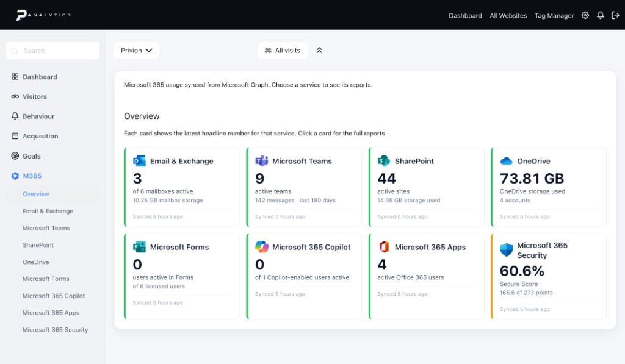Screen dimensions: 625x364
Task: Click the Dashboard grid icon in sidebar
Action: 15,76
